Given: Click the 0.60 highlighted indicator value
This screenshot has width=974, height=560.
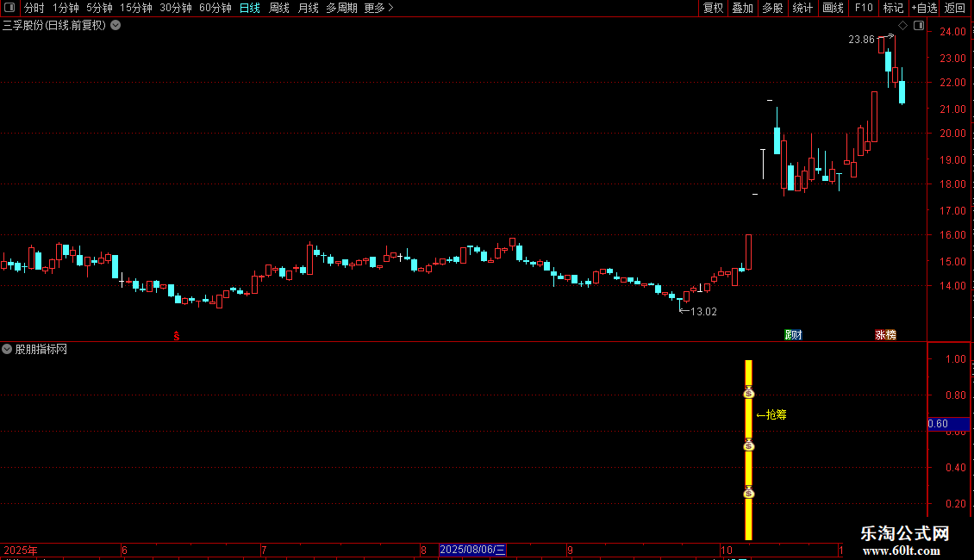Looking at the screenshot, I should (948, 424).
